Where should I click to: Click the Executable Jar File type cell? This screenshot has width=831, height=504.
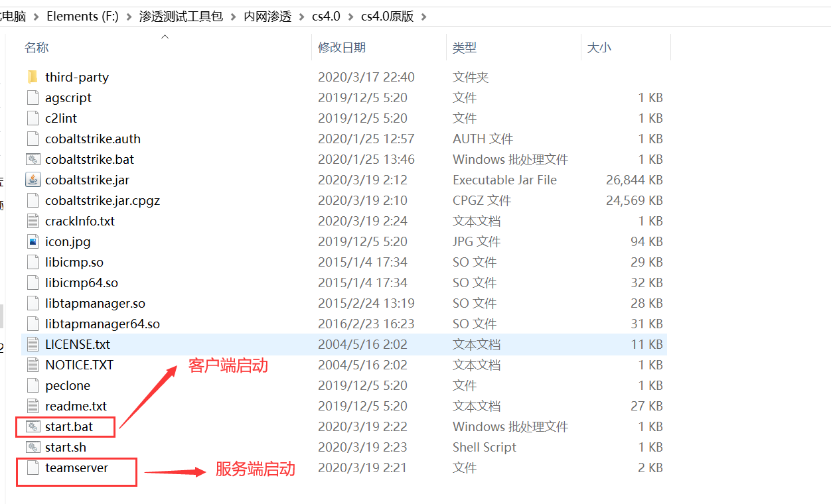tap(505, 180)
